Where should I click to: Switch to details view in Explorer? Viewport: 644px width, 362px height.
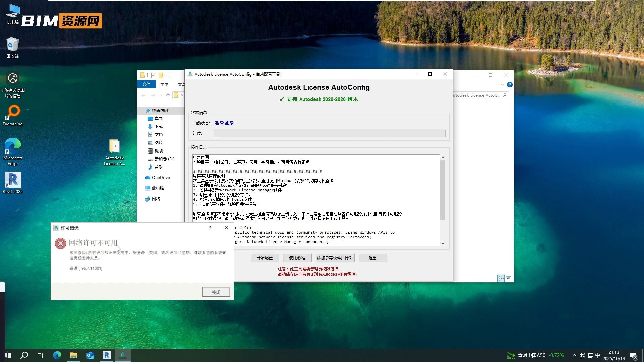point(501,278)
